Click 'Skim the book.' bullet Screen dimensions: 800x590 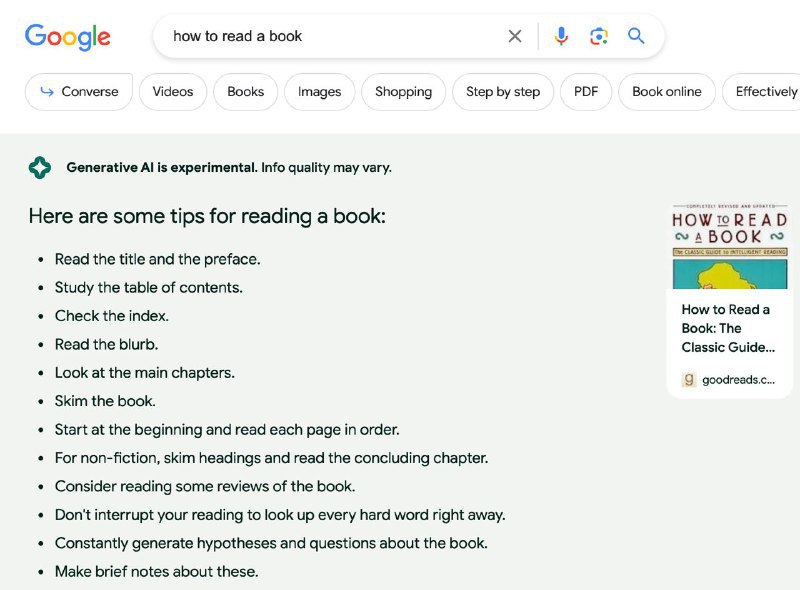(x=105, y=401)
